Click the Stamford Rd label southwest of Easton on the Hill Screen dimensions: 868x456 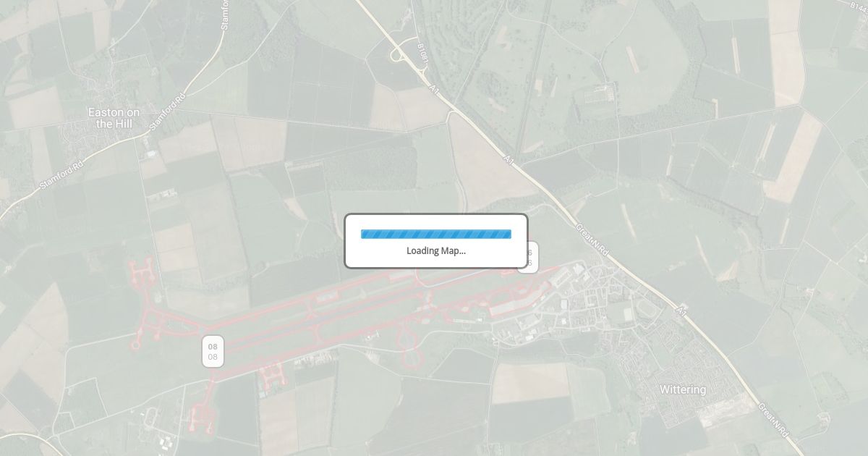tap(61, 174)
